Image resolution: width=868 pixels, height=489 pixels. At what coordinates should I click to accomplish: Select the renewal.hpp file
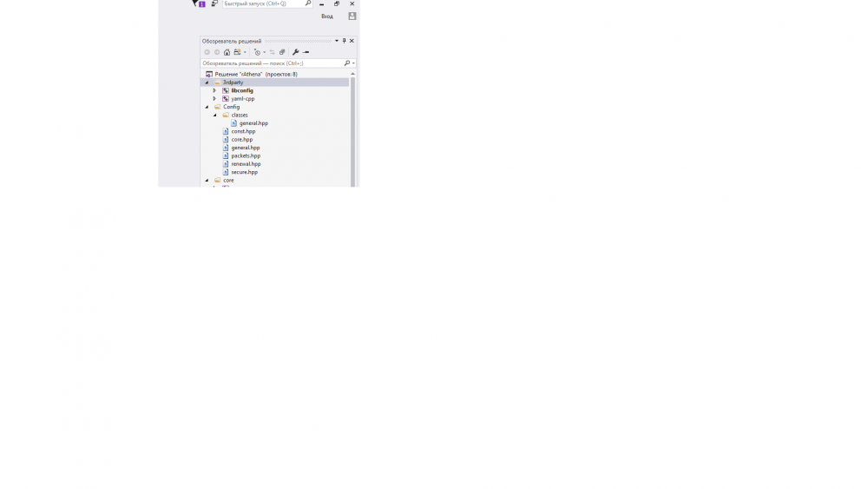pyautogui.click(x=246, y=164)
